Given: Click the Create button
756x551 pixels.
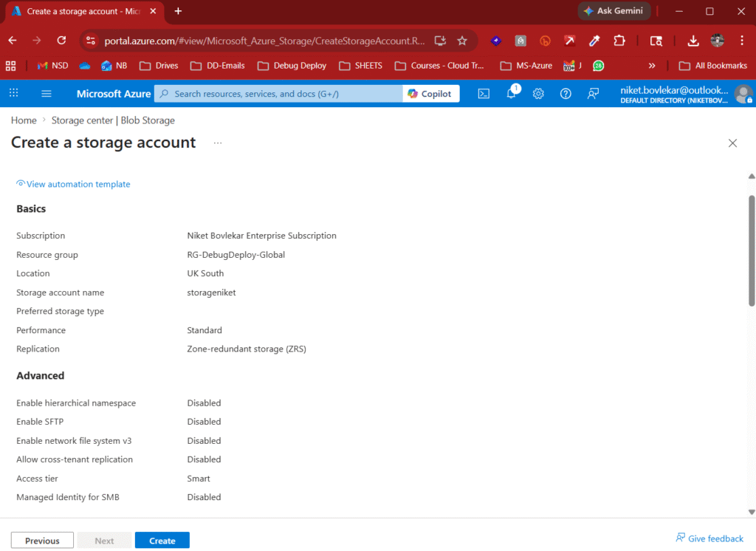Looking at the screenshot, I should 162,541.
